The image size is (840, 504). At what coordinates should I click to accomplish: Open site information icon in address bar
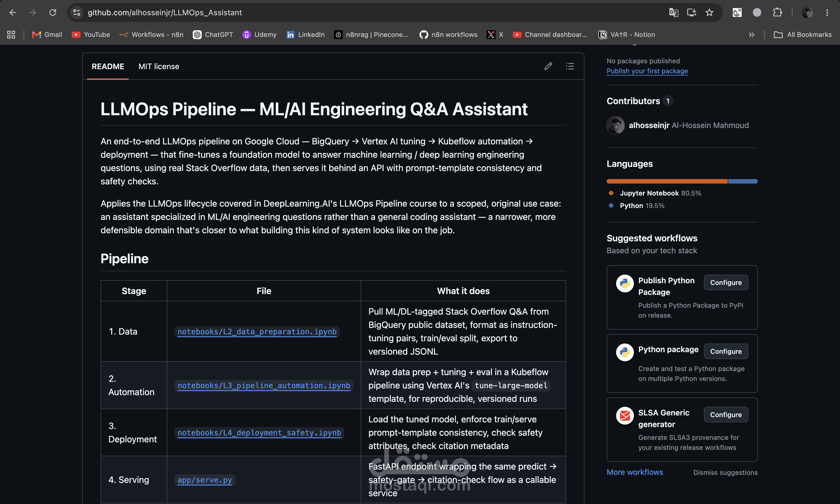[77, 12]
